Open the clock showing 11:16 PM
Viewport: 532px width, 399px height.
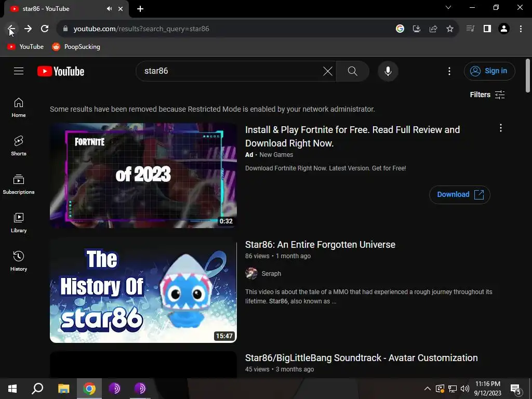pos(487,389)
